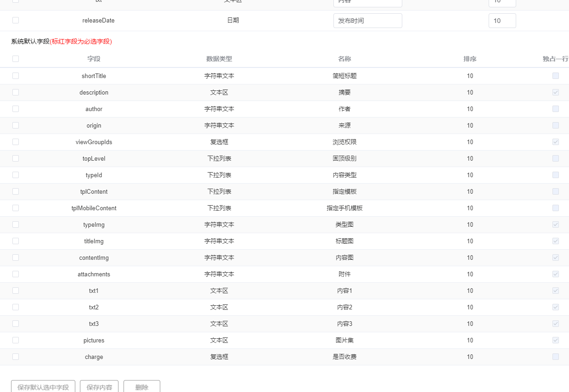Image resolution: width=569 pixels, height=392 pixels.
Task: Click the 是否收费 name cell
Action: pos(344,357)
